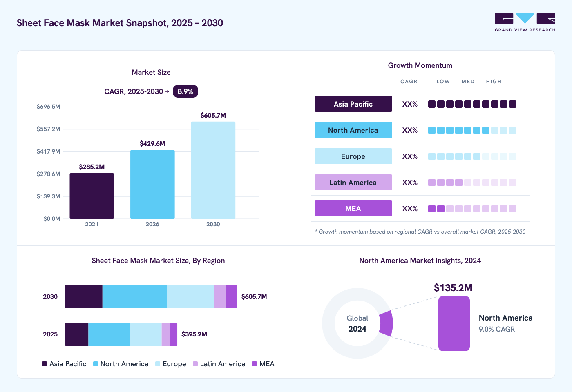Click the purple North America $135.2M bar
This screenshot has height=392, width=572.
pyautogui.click(x=454, y=323)
